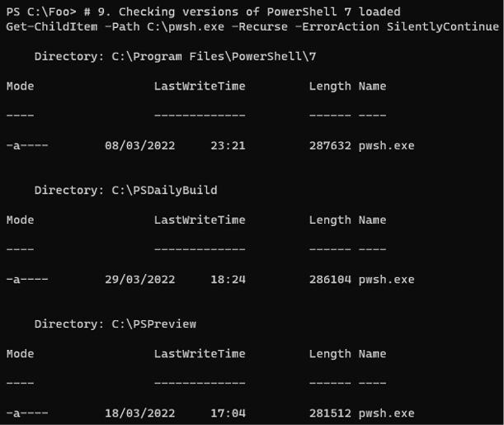Image resolution: width=504 pixels, height=425 pixels.
Task: Click pwsh.exe under PSDailyBuild directory
Action: coord(386,280)
